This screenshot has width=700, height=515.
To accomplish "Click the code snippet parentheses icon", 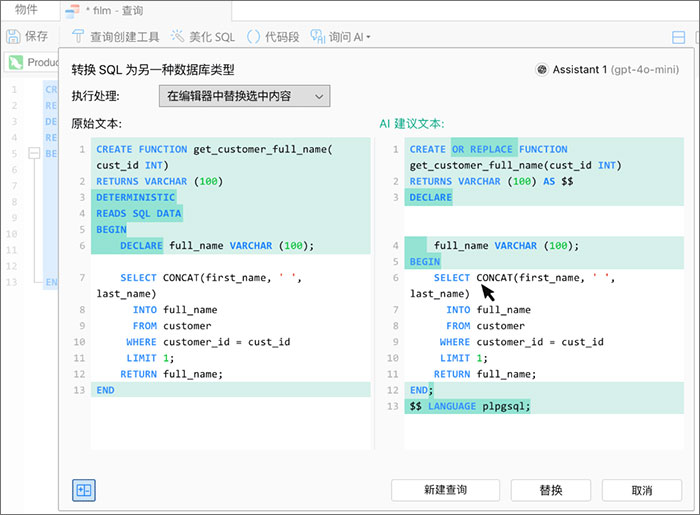I will (x=253, y=37).
